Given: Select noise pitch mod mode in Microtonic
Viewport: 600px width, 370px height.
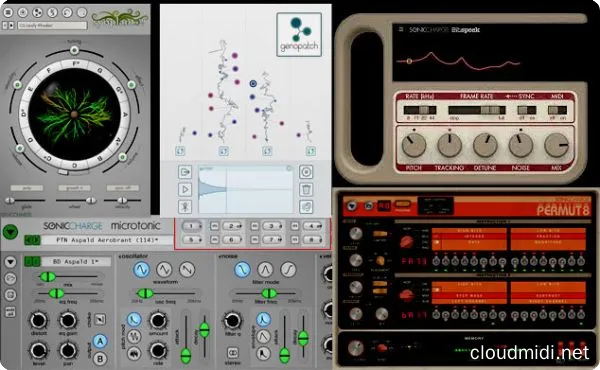Looking at the screenshot, I should click(134, 354).
